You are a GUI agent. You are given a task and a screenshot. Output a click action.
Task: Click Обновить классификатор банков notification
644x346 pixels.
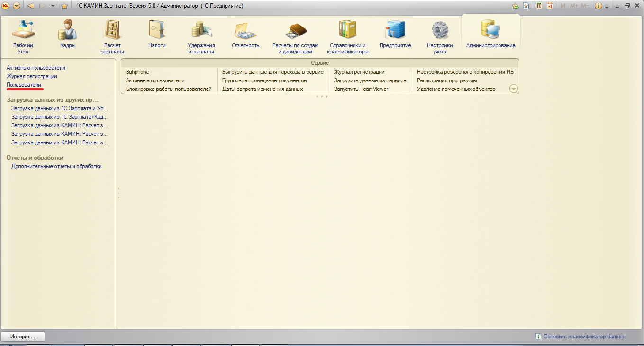coord(584,337)
